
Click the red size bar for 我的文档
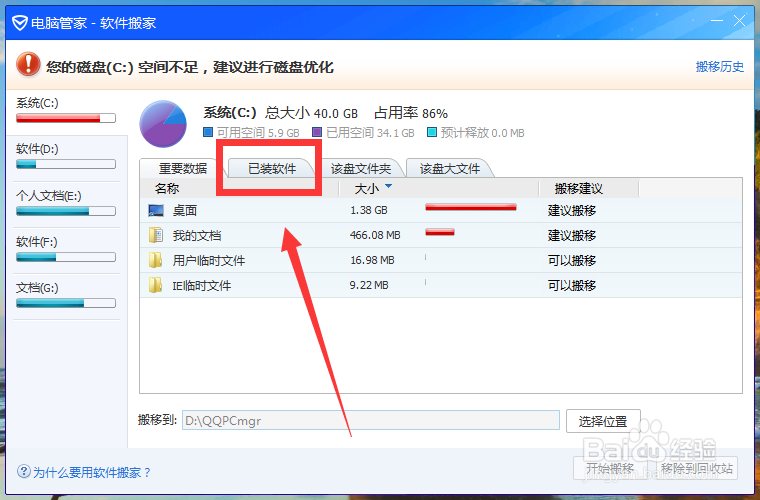click(440, 232)
